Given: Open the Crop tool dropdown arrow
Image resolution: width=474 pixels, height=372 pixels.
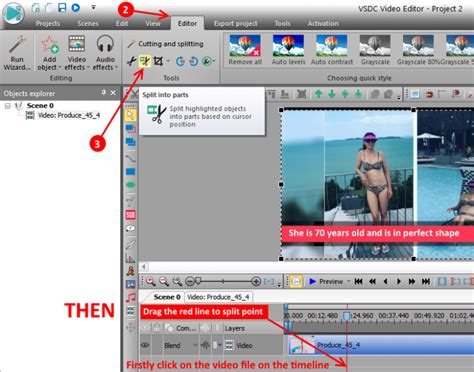Looking at the screenshot, I should click(168, 61).
